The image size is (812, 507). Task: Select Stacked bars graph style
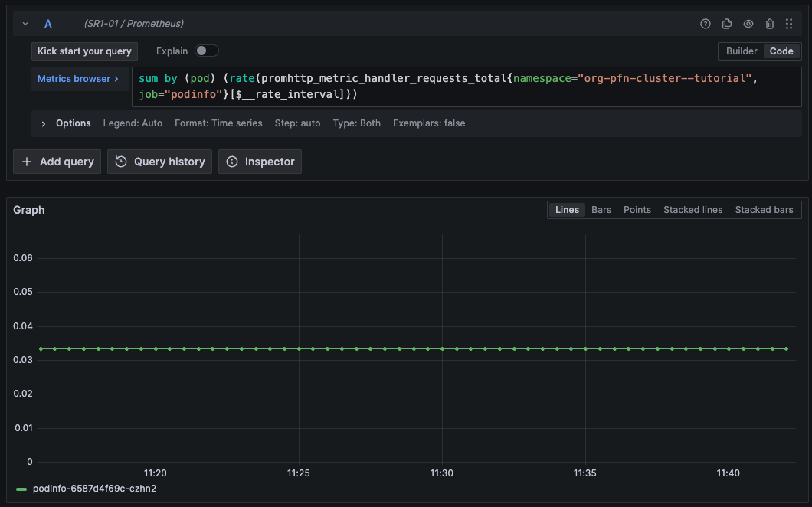pyautogui.click(x=765, y=210)
